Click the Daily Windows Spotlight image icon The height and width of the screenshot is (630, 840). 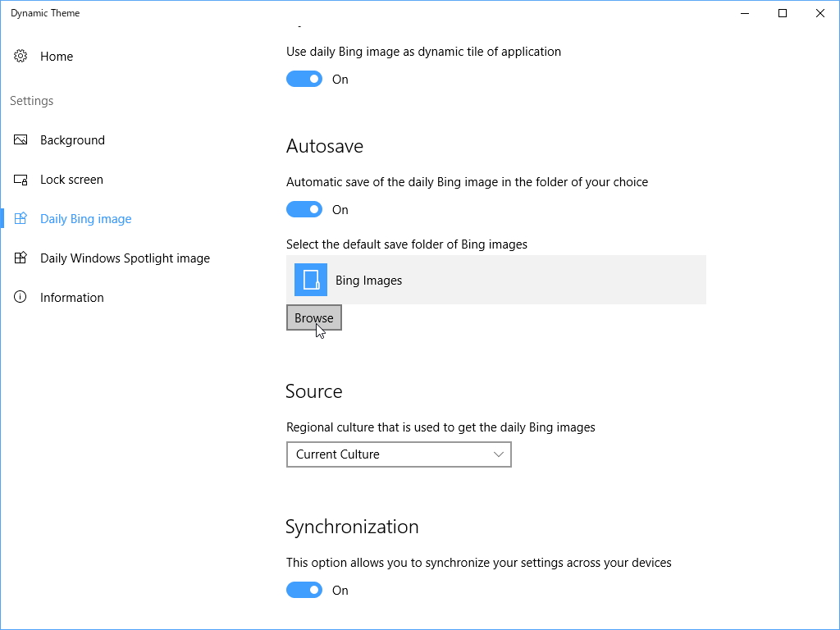pos(21,258)
